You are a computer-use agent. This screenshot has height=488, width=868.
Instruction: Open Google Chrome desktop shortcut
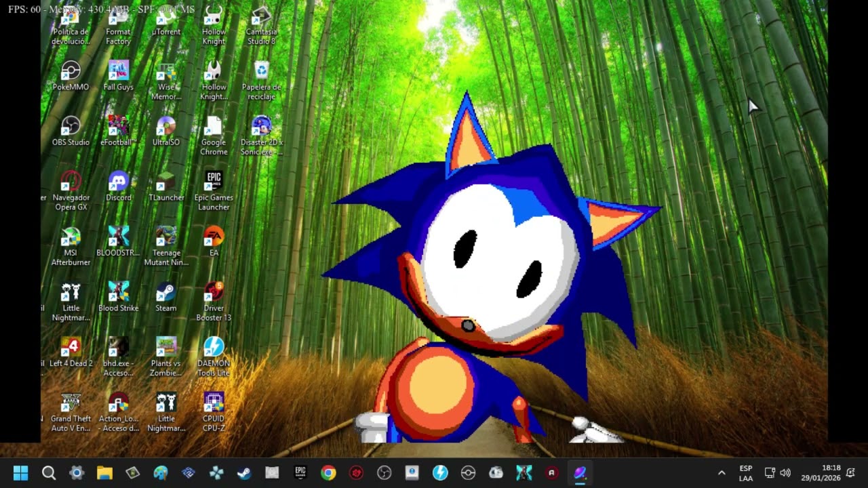pos(214,136)
